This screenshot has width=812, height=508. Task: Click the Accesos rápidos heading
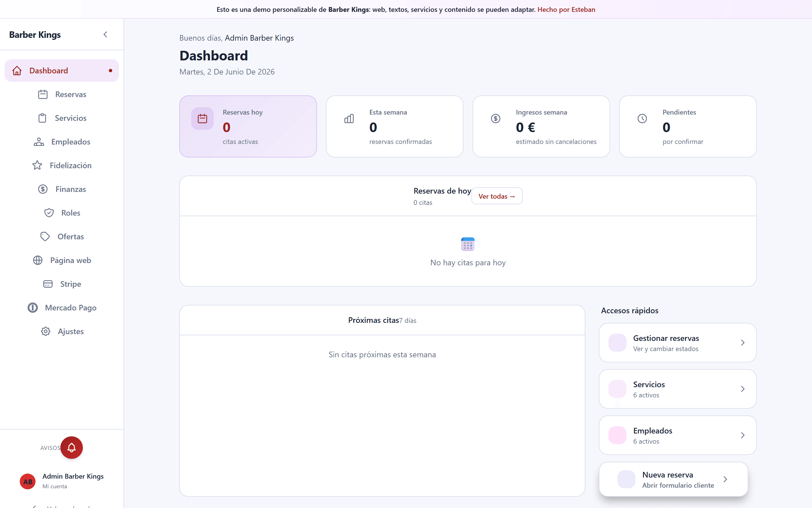tap(630, 310)
